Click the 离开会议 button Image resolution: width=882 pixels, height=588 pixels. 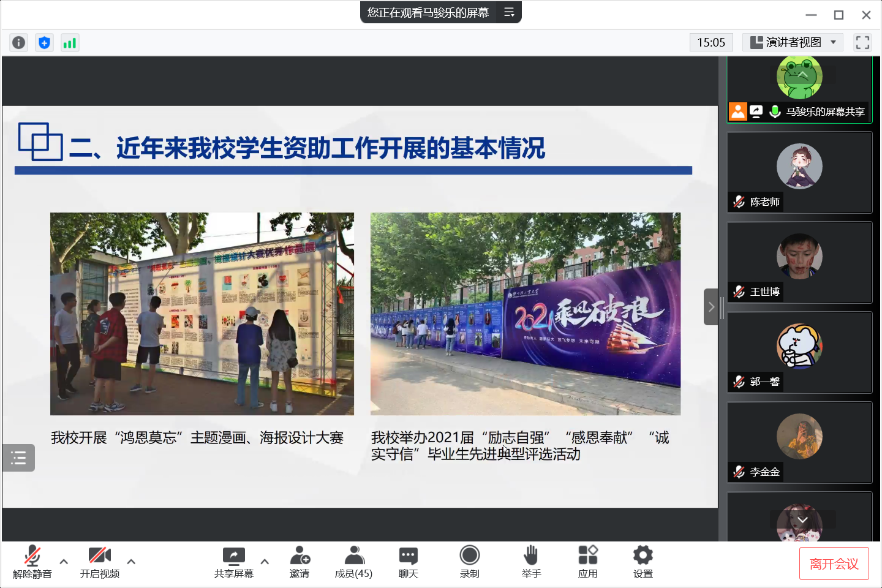tap(834, 563)
